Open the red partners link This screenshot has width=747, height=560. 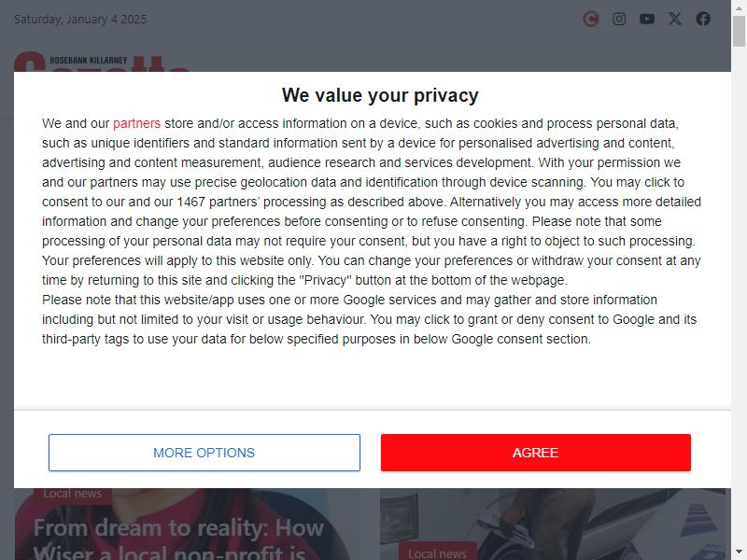click(136, 123)
